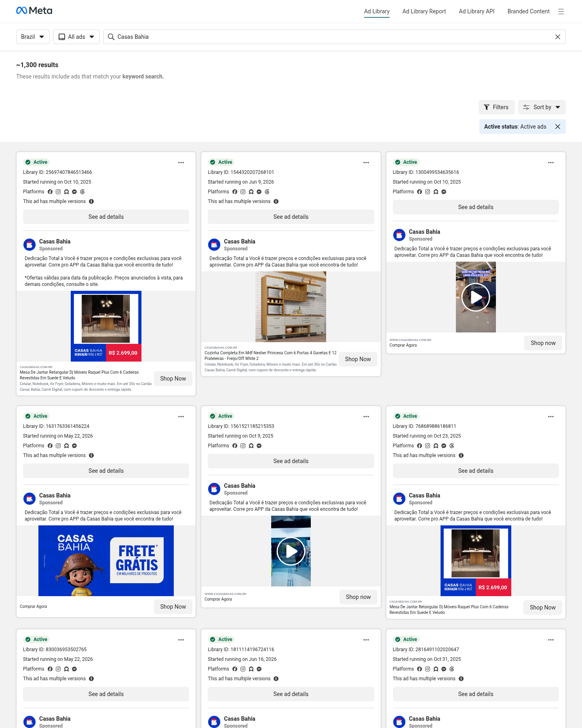This screenshot has width=582, height=728.
Task: Open the Branded Content tab
Action: pyautogui.click(x=528, y=11)
